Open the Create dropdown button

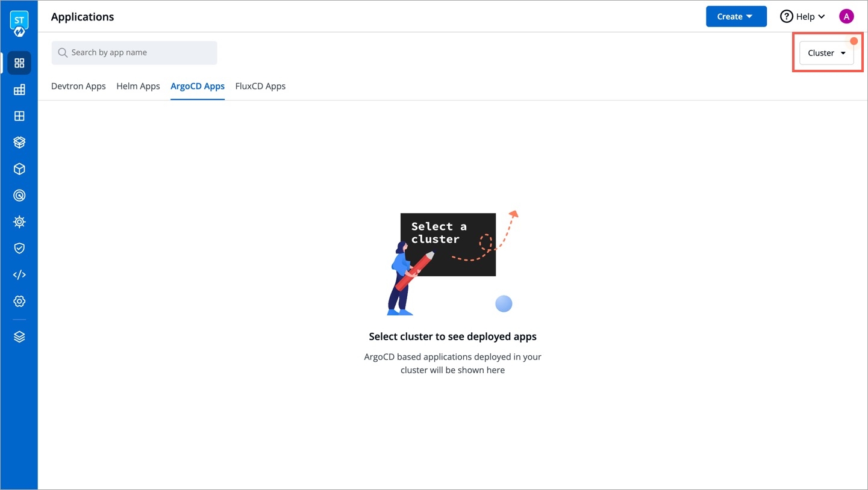[x=735, y=17]
